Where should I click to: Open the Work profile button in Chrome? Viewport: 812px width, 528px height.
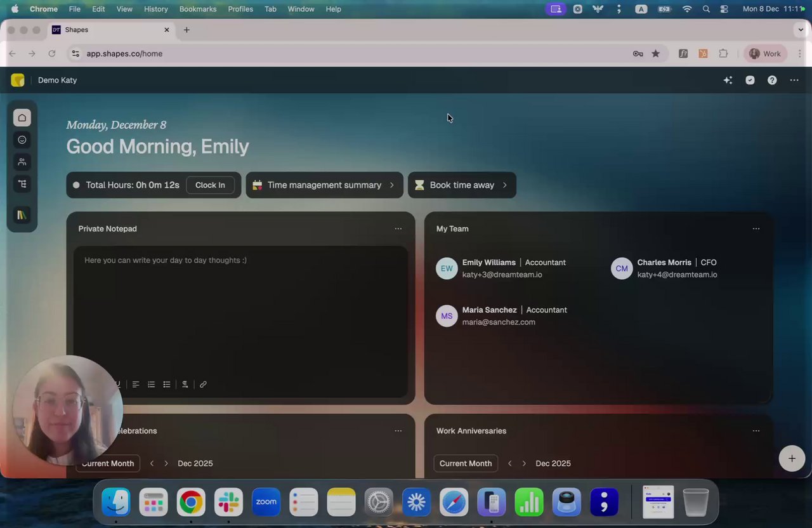[x=765, y=54]
